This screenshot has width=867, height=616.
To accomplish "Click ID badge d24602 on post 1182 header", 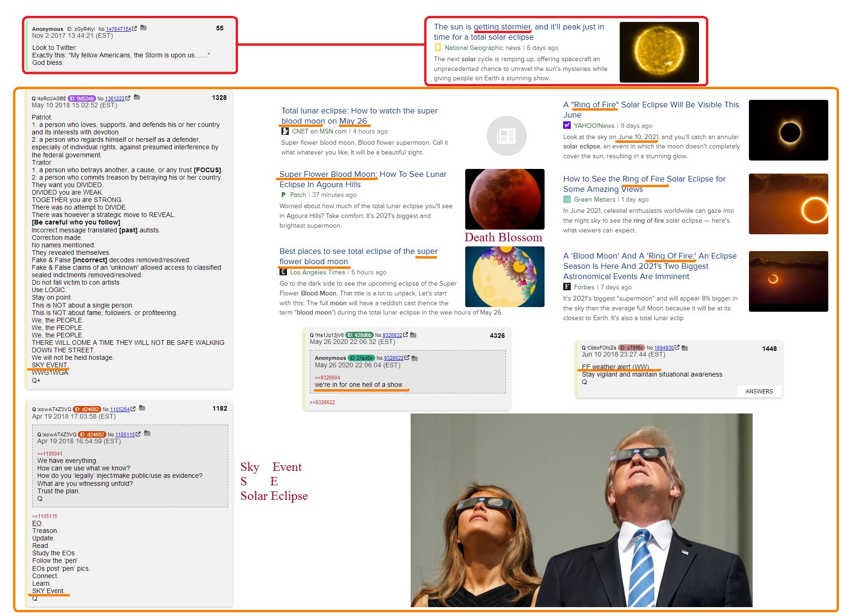I will [x=87, y=409].
